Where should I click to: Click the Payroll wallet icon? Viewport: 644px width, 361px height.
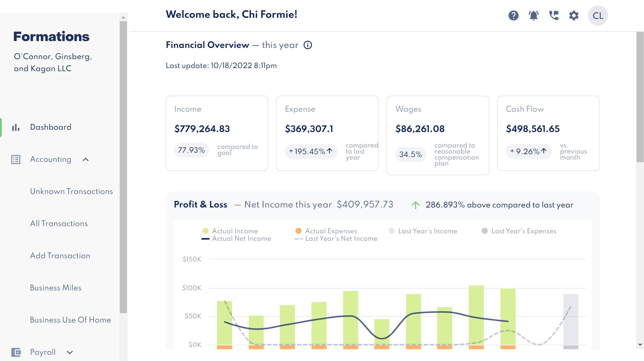click(16, 352)
